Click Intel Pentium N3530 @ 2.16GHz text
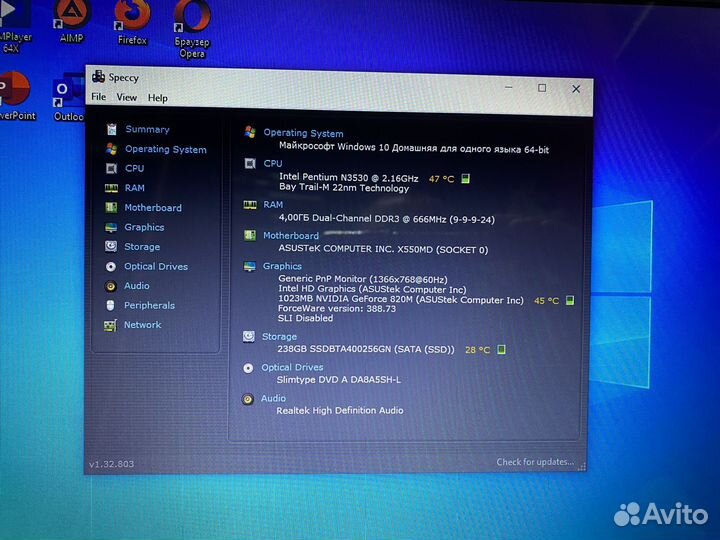The height and width of the screenshot is (540, 720). click(349, 177)
